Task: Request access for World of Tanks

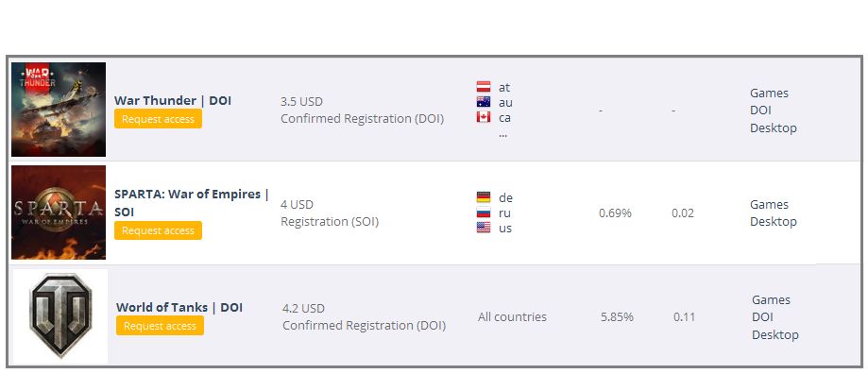Action: click(x=160, y=326)
